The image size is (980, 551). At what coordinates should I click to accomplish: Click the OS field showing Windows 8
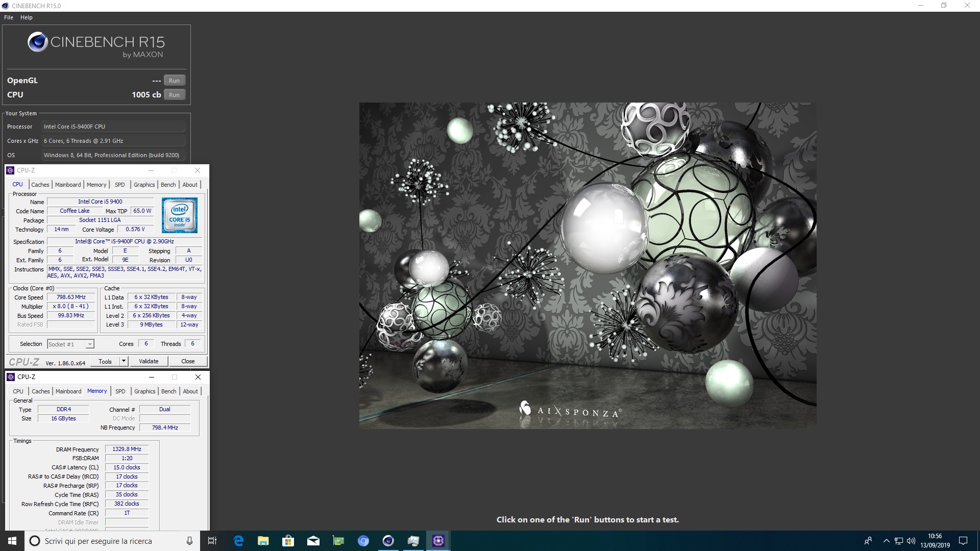pos(113,155)
